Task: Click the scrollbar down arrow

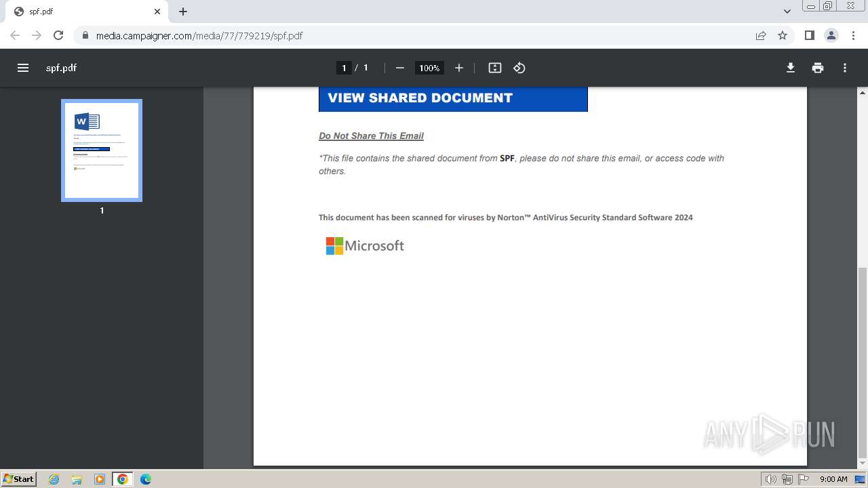Action: 863,464
